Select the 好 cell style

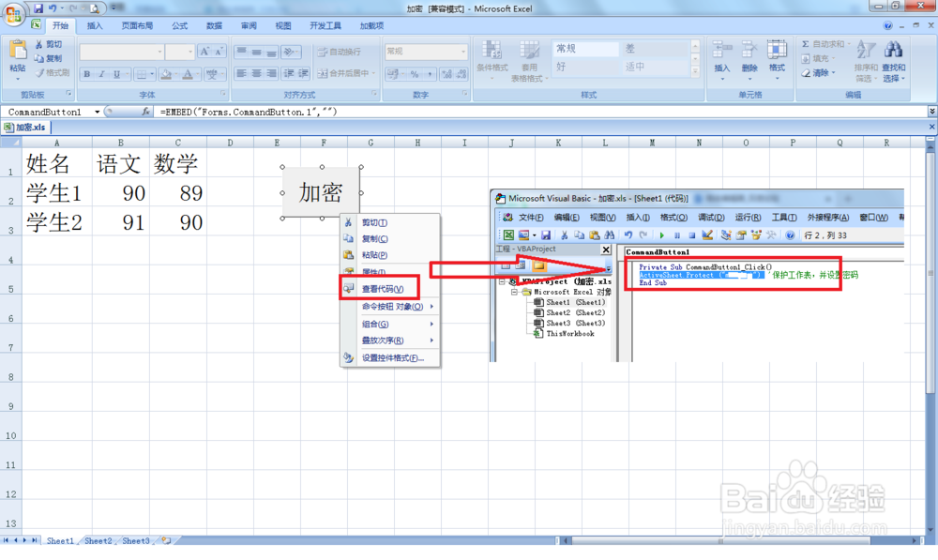583,67
